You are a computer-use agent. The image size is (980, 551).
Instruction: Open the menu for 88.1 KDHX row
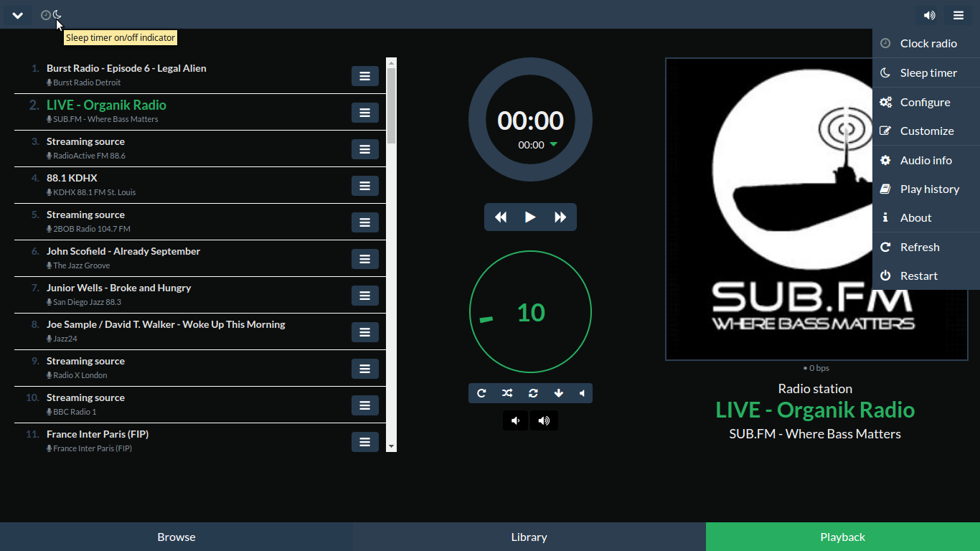364,186
